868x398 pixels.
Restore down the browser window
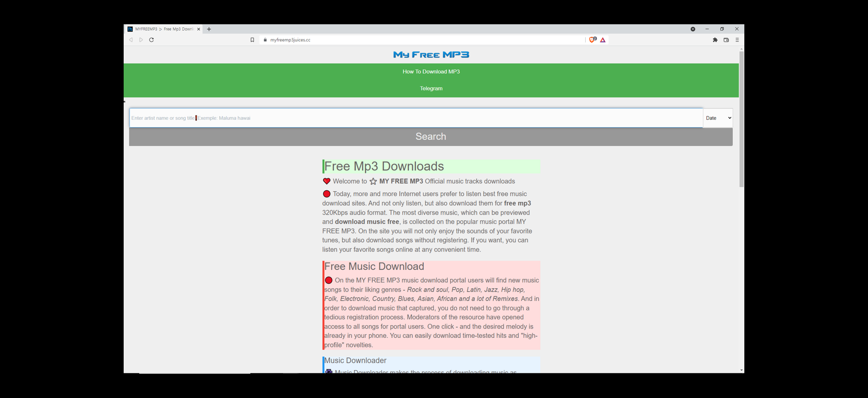pyautogui.click(x=722, y=29)
